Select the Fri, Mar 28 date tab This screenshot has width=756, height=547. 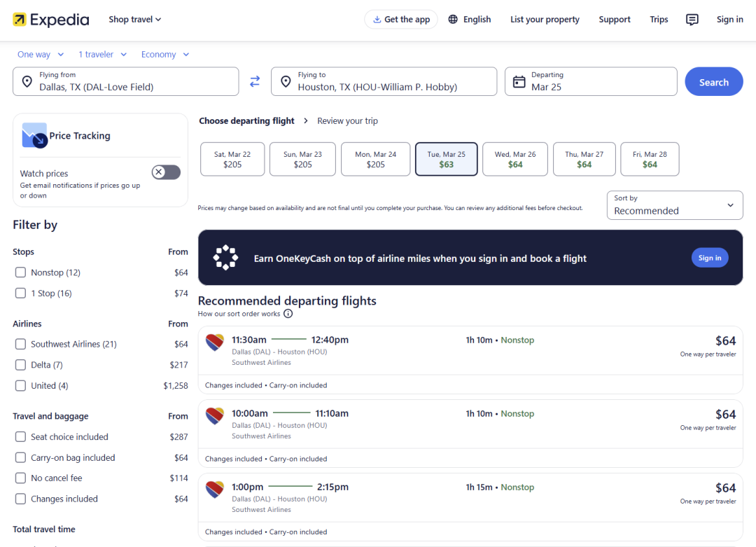[650, 159]
